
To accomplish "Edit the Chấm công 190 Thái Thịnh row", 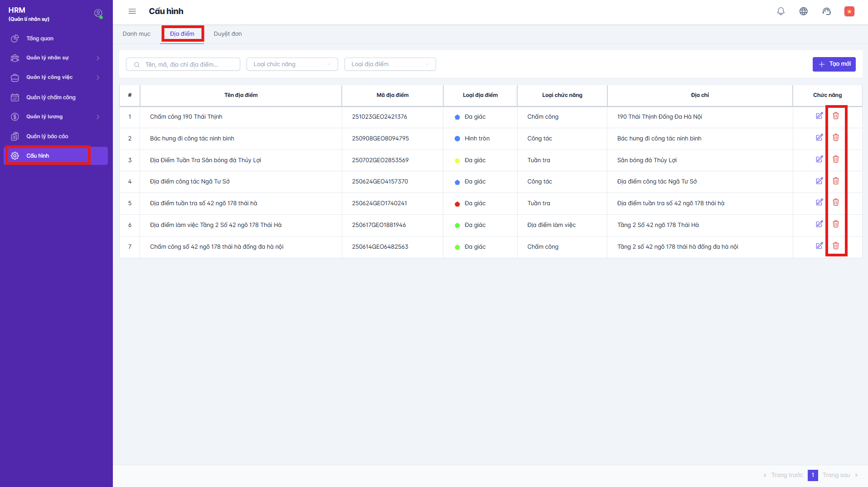I will click(x=819, y=116).
